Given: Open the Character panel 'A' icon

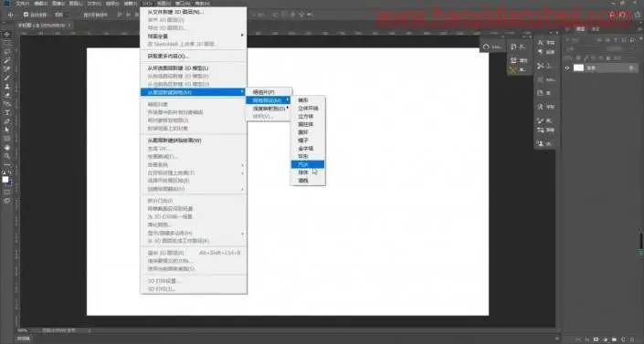Looking at the screenshot, I should [x=541, y=42].
